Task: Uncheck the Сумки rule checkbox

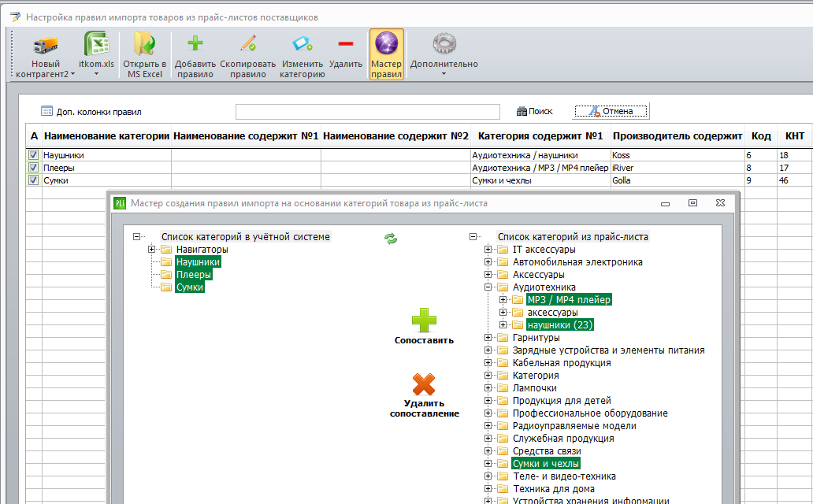Action: (x=34, y=180)
